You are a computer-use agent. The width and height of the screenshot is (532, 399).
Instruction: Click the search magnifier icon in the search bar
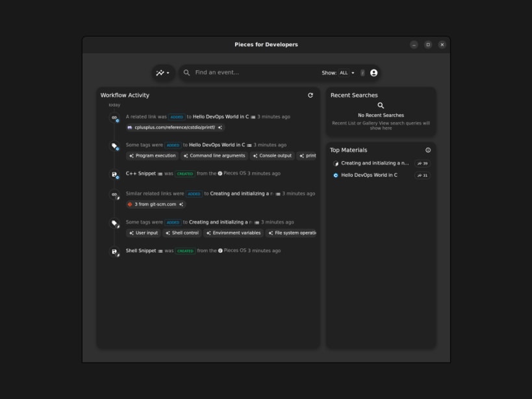tap(186, 73)
